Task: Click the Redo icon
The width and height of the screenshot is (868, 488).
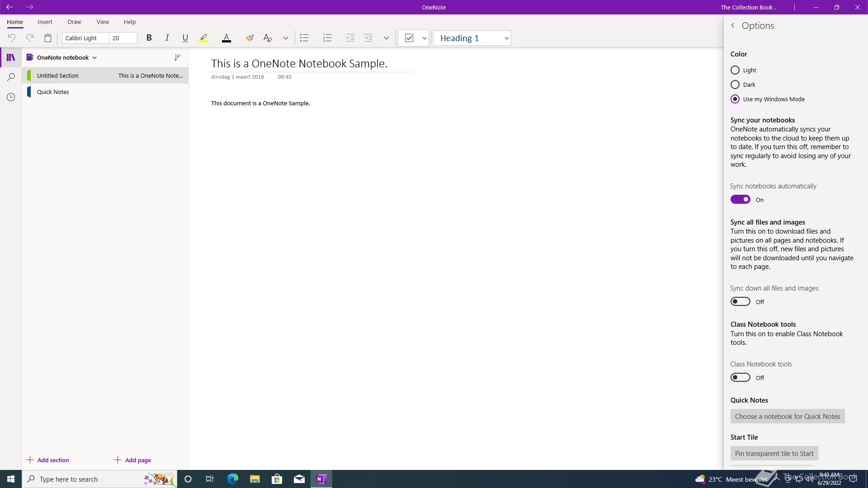Action: pos(30,38)
